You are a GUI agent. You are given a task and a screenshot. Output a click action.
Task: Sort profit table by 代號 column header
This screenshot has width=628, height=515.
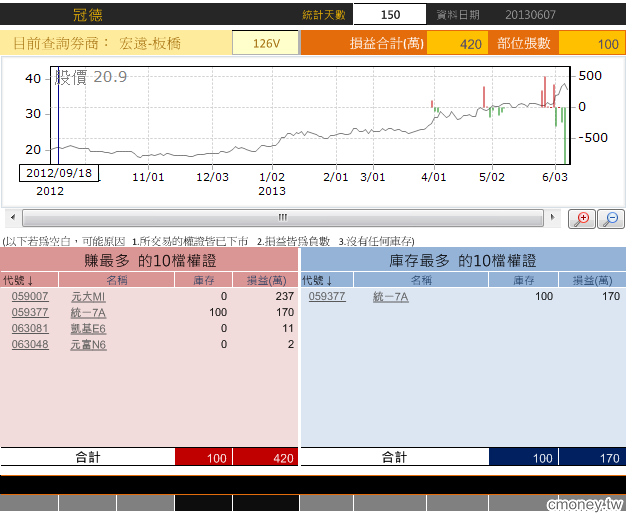tap(18, 281)
